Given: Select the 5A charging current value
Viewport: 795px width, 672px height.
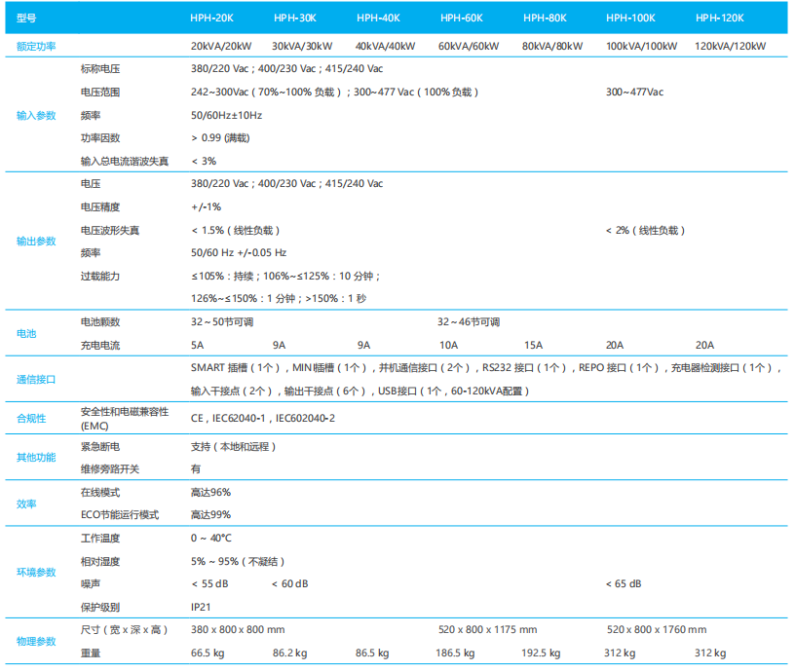Looking at the screenshot, I should pyautogui.click(x=197, y=345).
